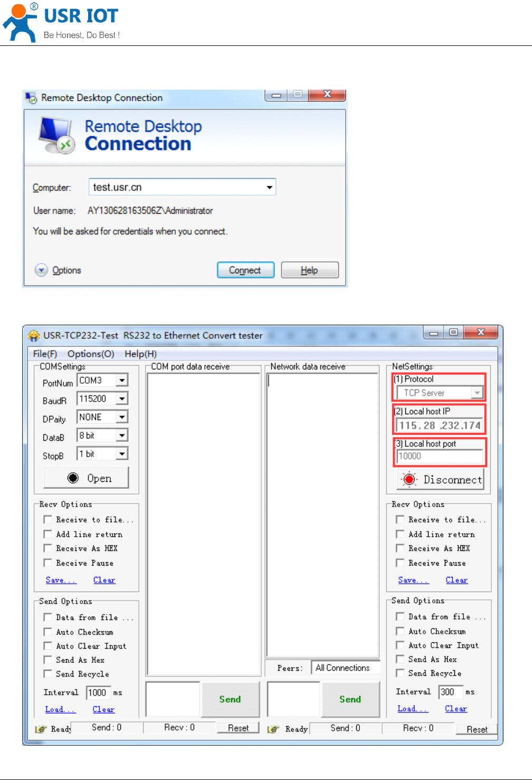The image size is (532, 780).
Task: Click network Recv Options Save link
Action: click(x=413, y=580)
